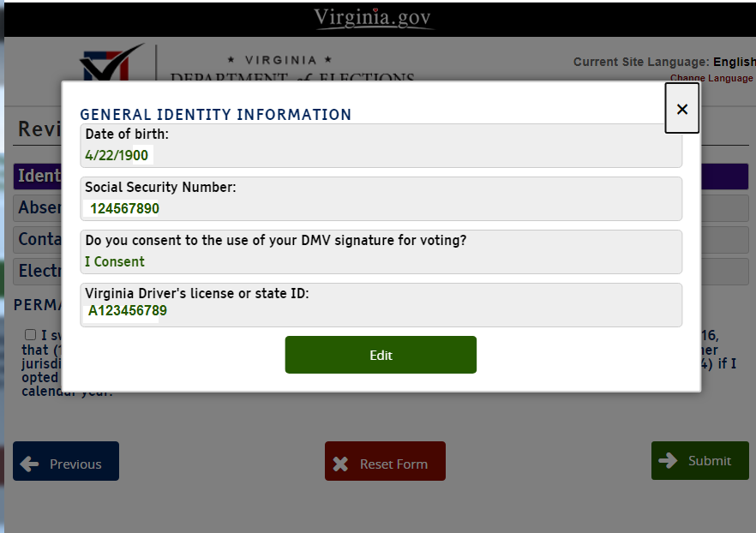The image size is (756, 533).
Task: Expand the Identity section header
Action: 38,177
